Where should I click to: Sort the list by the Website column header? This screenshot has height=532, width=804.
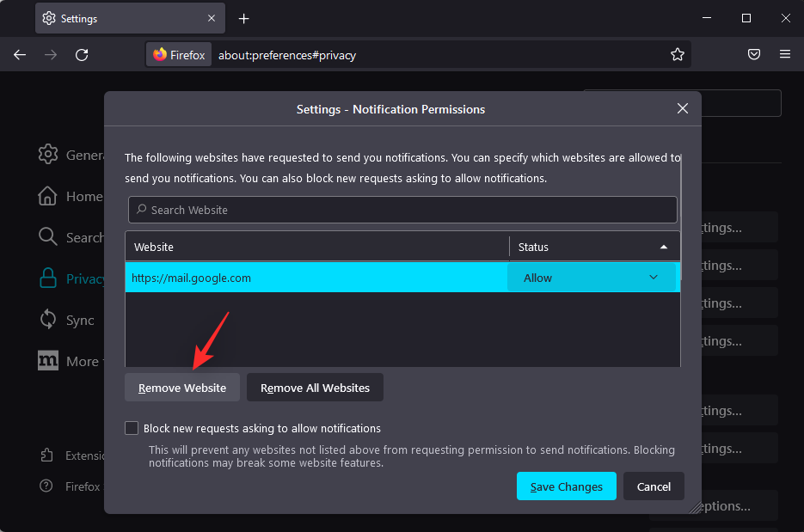pos(316,247)
